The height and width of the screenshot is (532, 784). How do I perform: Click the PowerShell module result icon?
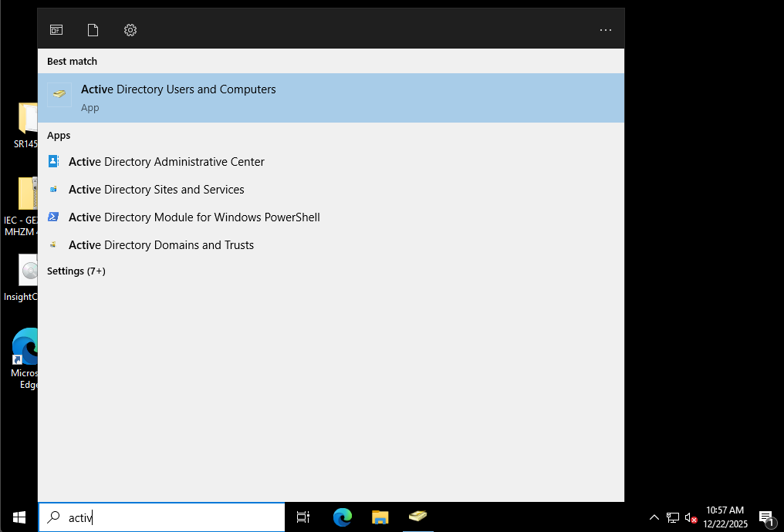click(x=53, y=217)
